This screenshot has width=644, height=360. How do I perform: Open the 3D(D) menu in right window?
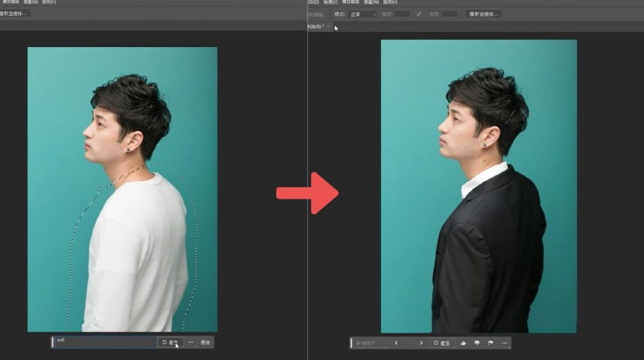[314, 2]
